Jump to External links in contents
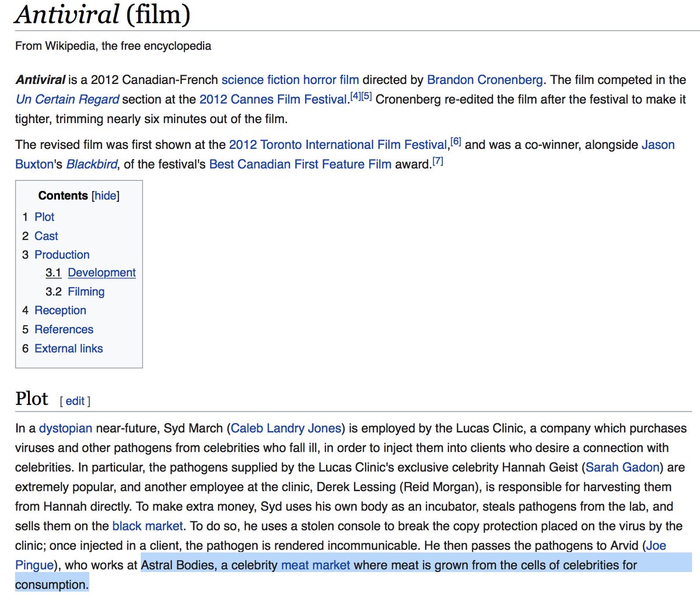The width and height of the screenshot is (700, 600). [x=68, y=348]
